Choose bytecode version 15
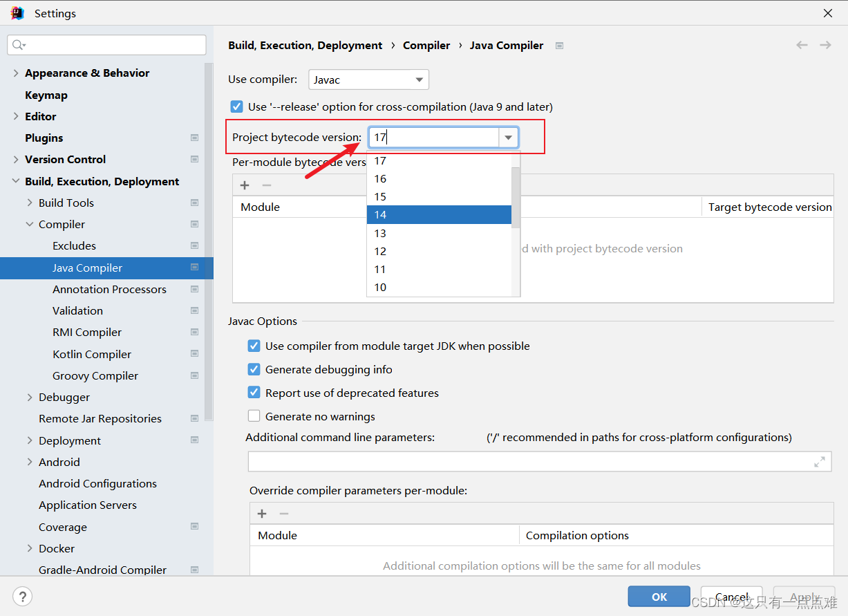Screen dimensions: 848x616 [439, 197]
